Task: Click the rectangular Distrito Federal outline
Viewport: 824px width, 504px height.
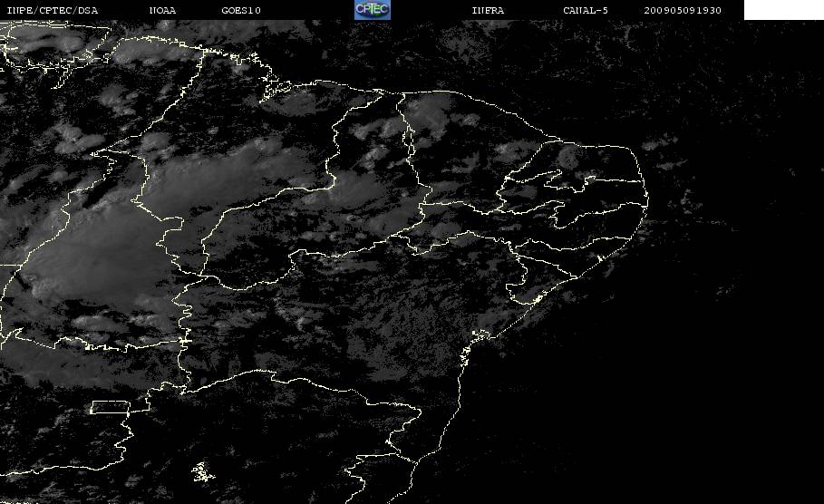Action: (x=110, y=407)
